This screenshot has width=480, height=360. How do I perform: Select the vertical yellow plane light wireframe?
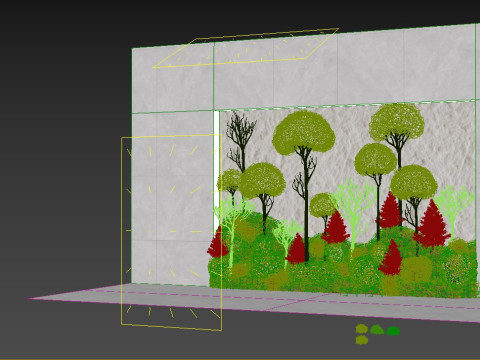point(171,232)
